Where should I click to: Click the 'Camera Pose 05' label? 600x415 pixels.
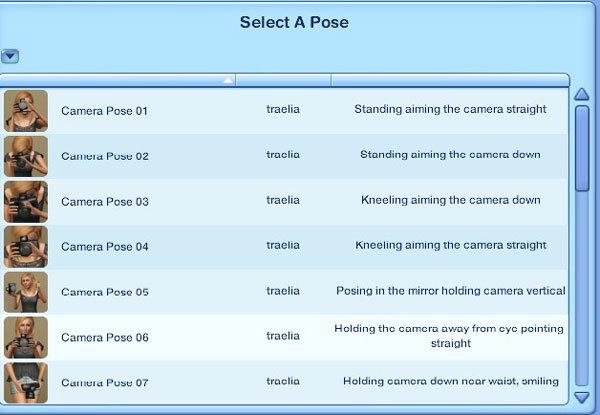tap(105, 292)
